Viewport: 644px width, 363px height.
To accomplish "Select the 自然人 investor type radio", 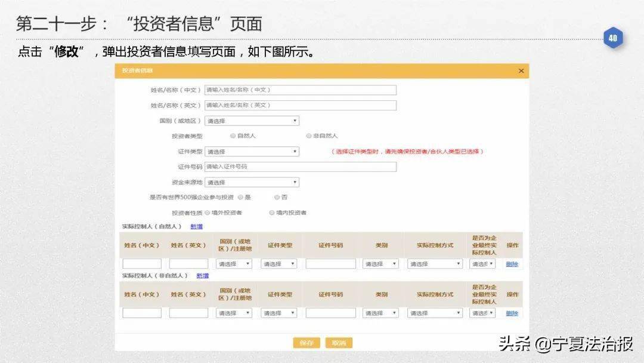I will 233,136.
